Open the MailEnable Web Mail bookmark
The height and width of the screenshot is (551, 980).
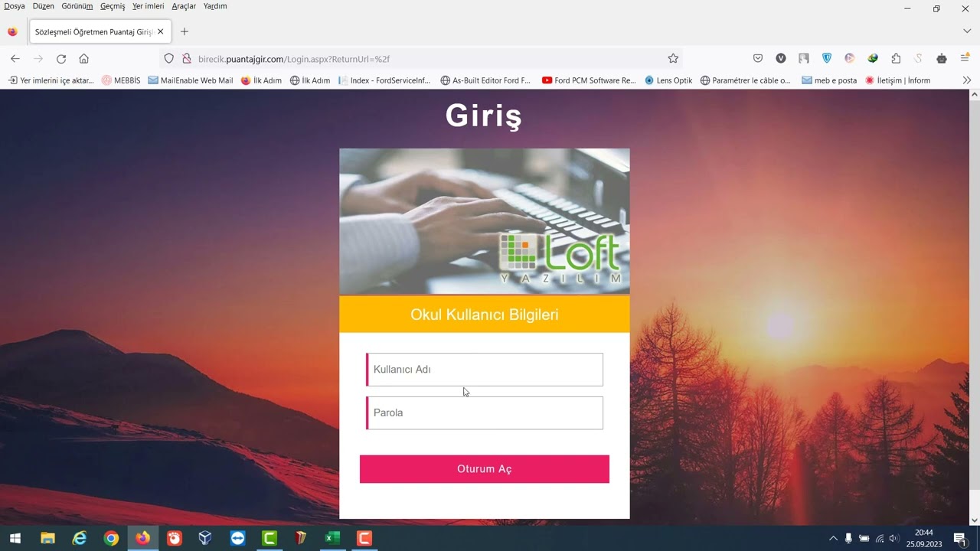[191, 80]
